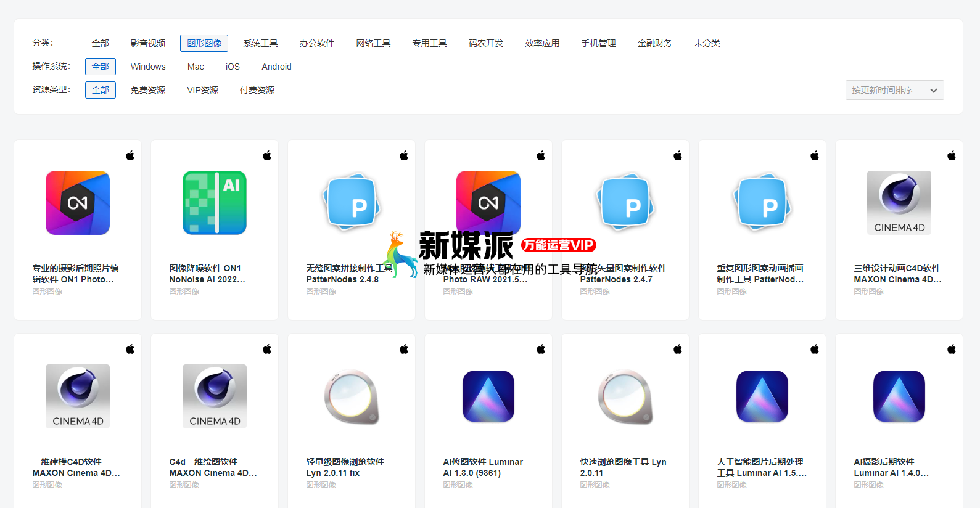Click Apple logo on Lyn 2.0.11 fix card

[404, 349]
